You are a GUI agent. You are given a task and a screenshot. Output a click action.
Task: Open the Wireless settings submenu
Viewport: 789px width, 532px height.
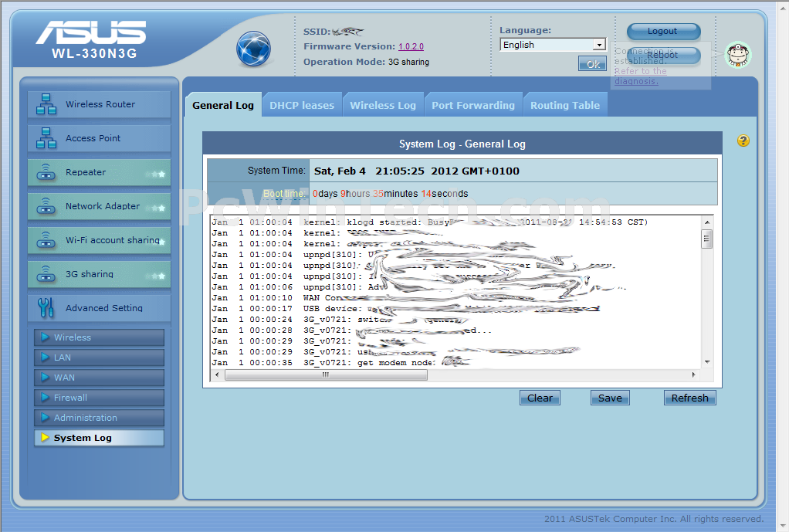tap(99, 337)
